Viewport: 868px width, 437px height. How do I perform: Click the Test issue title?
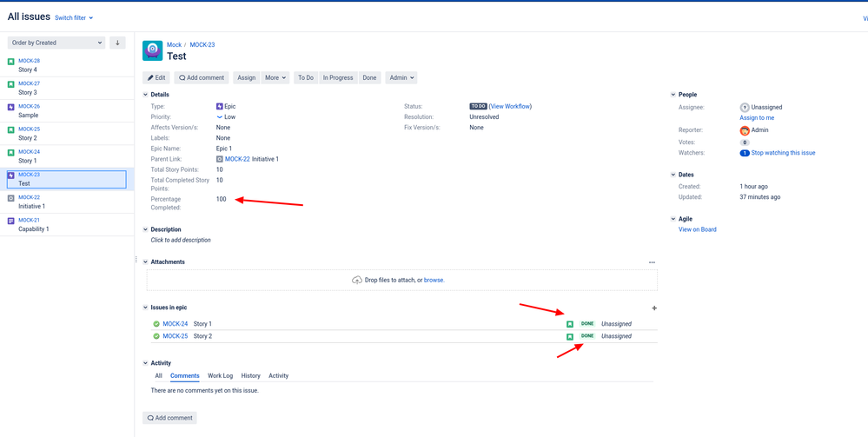point(176,56)
